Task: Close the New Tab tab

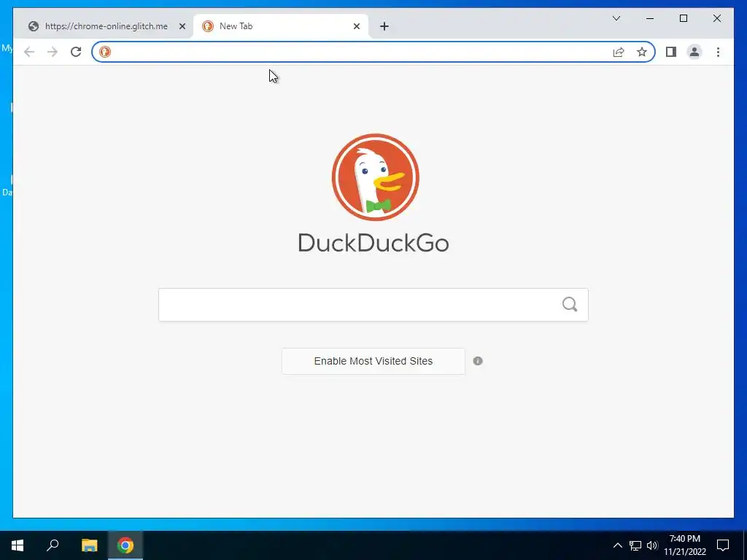Action: 356,26
